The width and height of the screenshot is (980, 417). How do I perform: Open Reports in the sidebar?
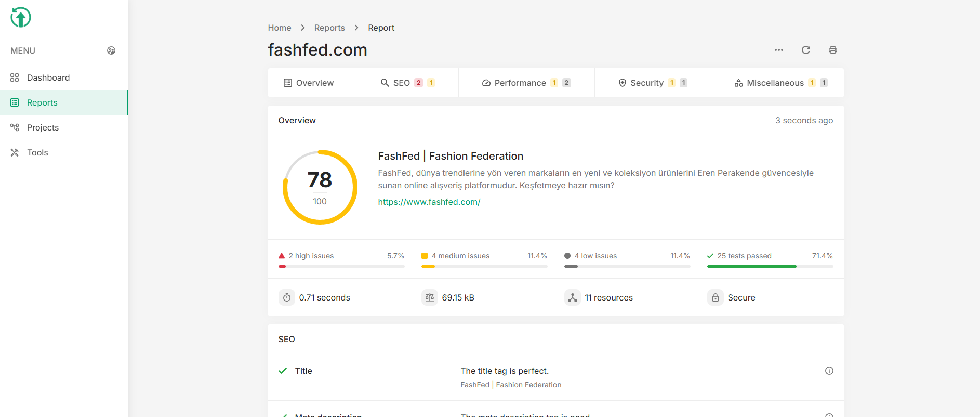63,102
